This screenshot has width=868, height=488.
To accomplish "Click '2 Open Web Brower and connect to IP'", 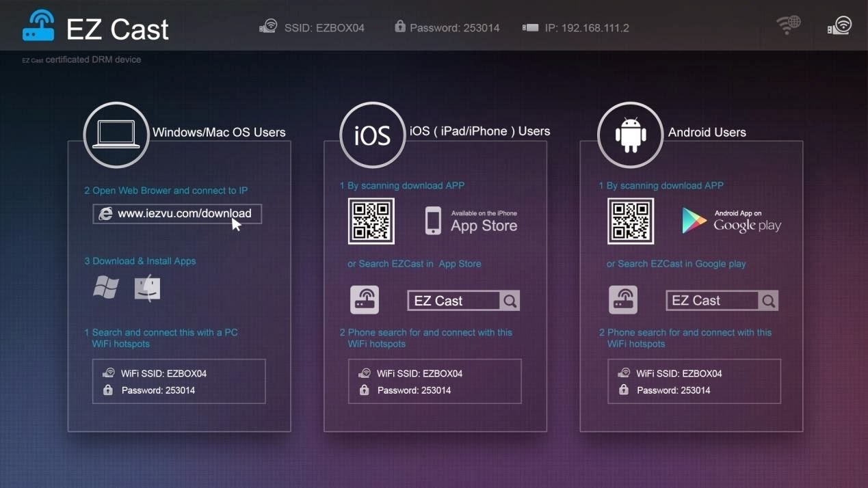I will pos(166,191).
